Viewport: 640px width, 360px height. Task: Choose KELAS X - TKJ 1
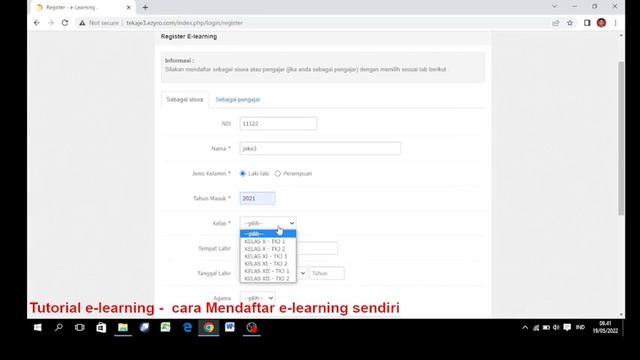(268, 241)
